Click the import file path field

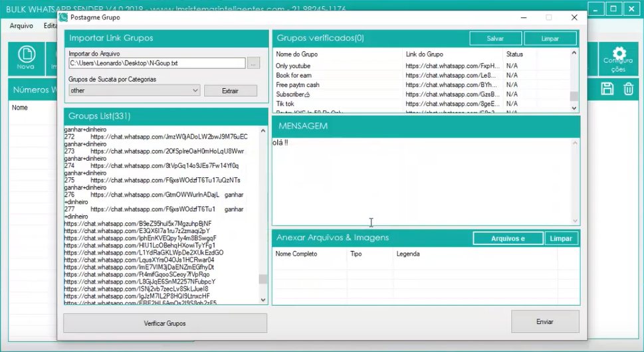pyautogui.click(x=157, y=63)
